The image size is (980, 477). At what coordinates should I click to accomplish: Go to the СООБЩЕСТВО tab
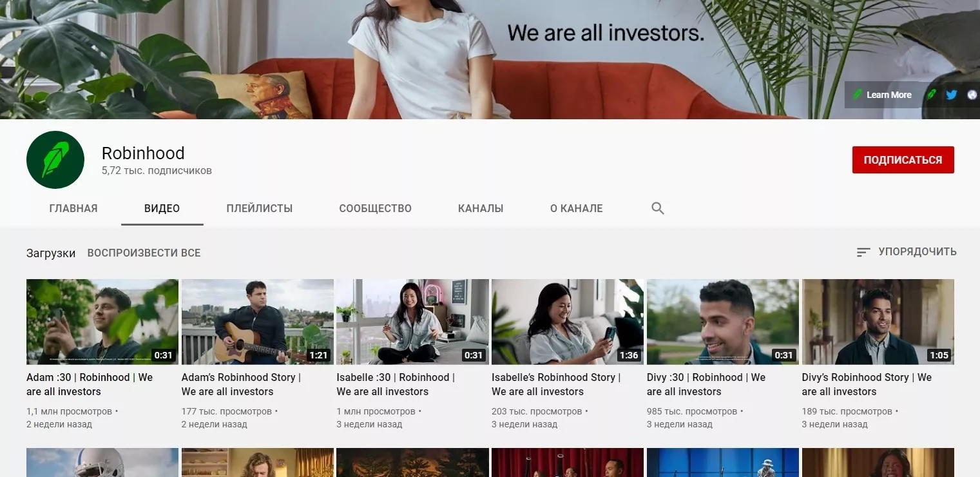tap(376, 208)
